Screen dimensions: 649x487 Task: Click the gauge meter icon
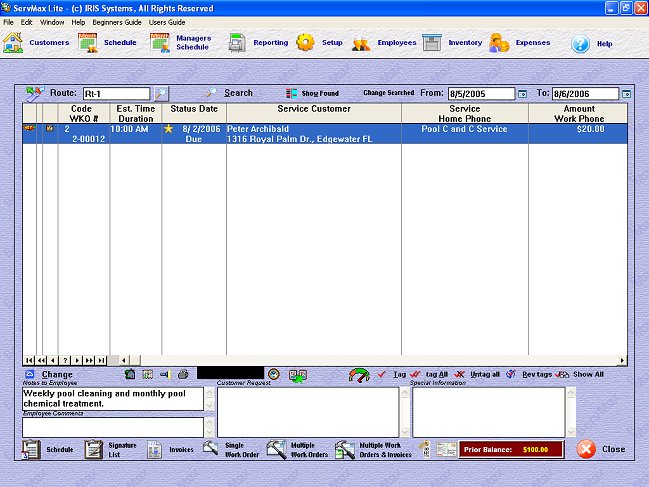(x=359, y=375)
